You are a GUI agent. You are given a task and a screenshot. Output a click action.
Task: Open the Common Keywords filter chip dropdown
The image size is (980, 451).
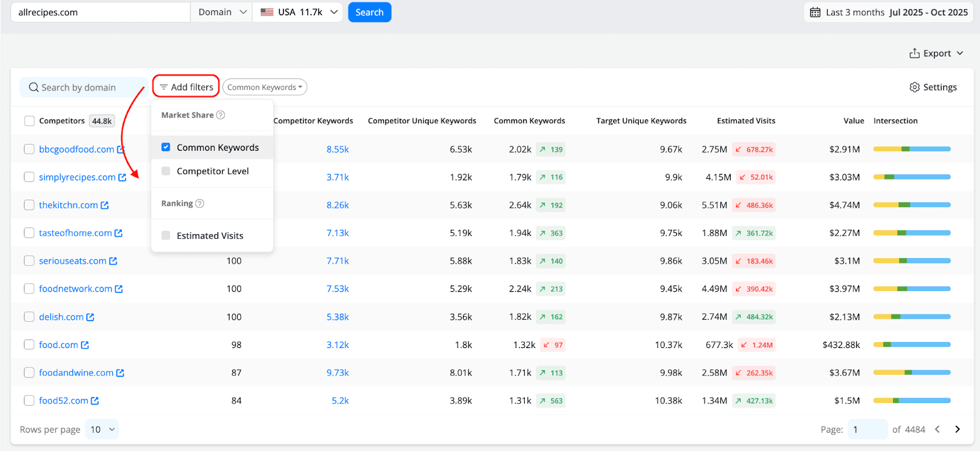coord(265,87)
